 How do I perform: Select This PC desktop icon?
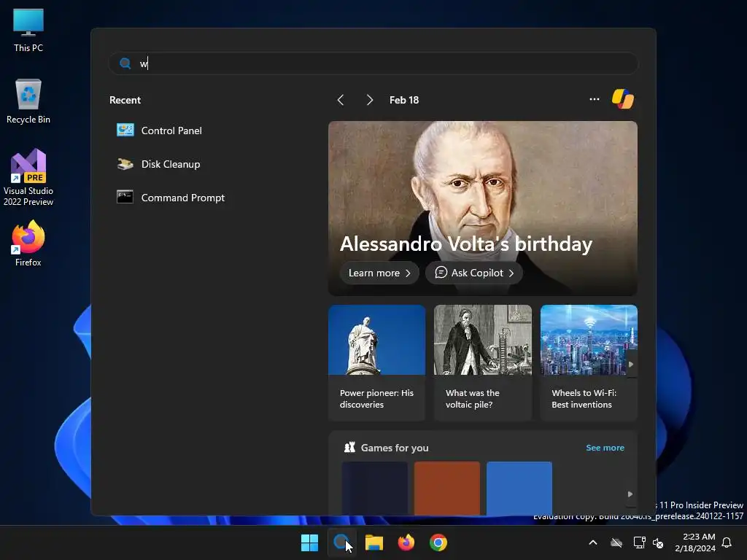pyautogui.click(x=28, y=31)
